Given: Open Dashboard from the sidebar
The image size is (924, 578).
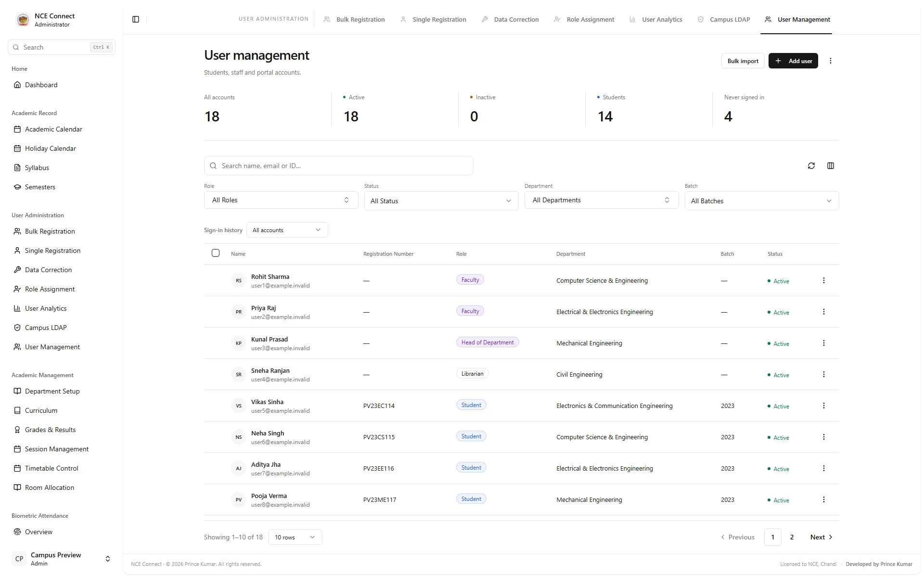Looking at the screenshot, I should click(x=62, y=85).
